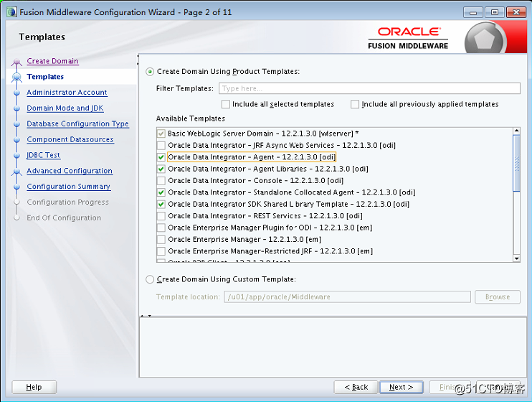Click the Help button
The height and width of the screenshot is (402, 532).
pos(34,387)
